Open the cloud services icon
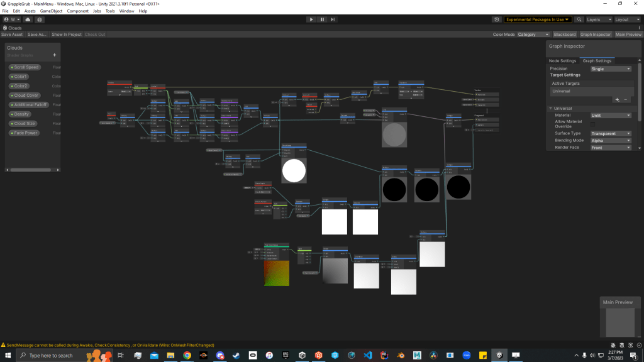 [27, 19]
